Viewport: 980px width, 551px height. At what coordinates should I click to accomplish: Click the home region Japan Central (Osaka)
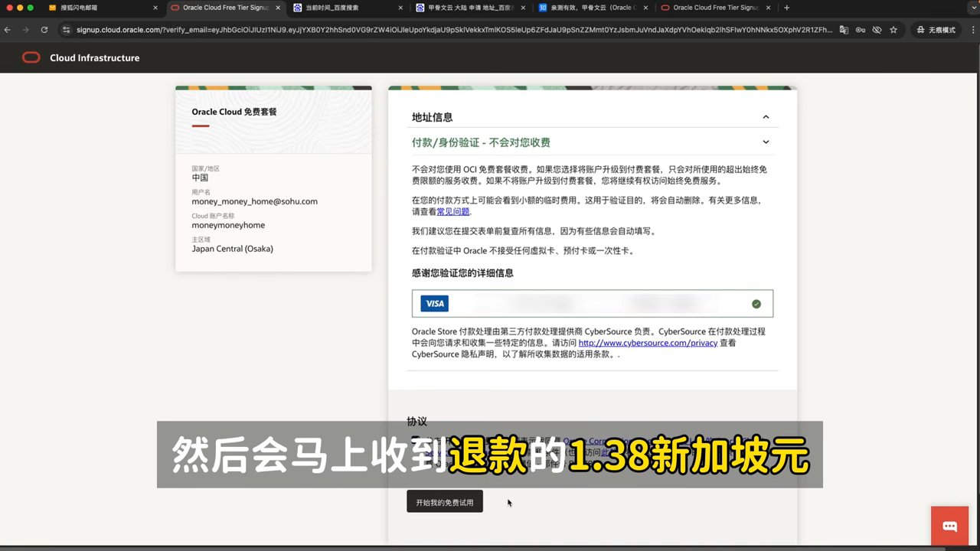(x=232, y=249)
